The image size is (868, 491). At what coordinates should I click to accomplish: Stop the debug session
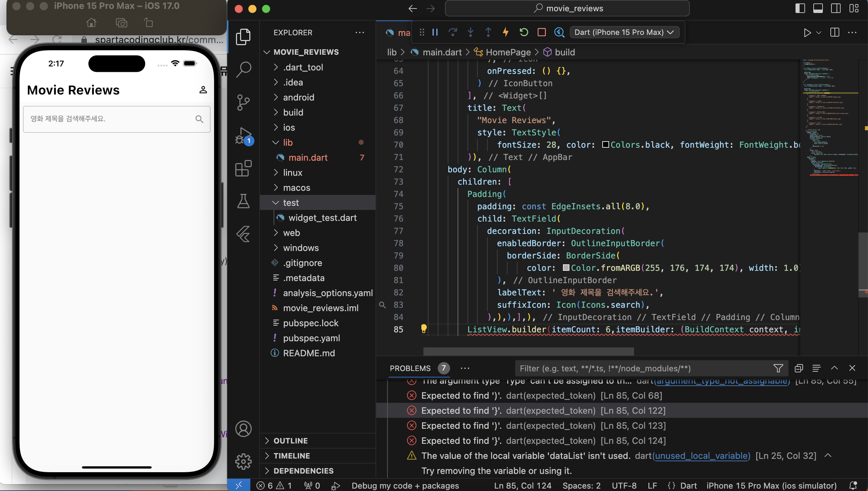542,32
